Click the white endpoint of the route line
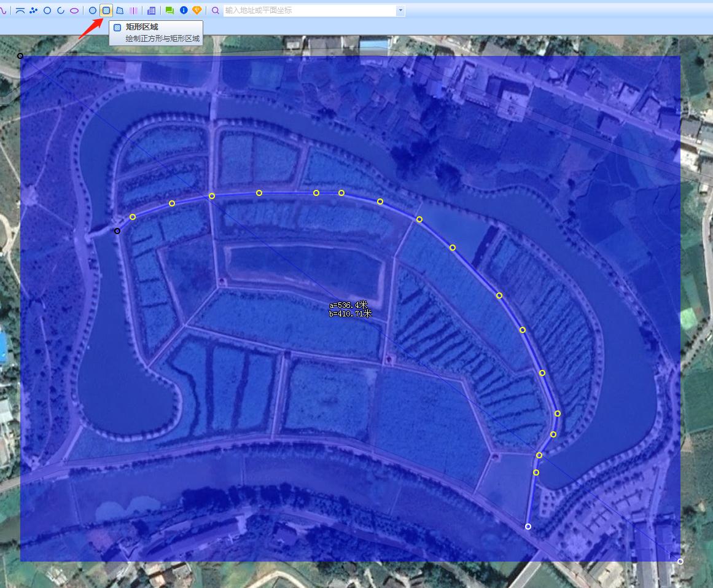713x588 pixels. pyautogui.click(x=528, y=527)
